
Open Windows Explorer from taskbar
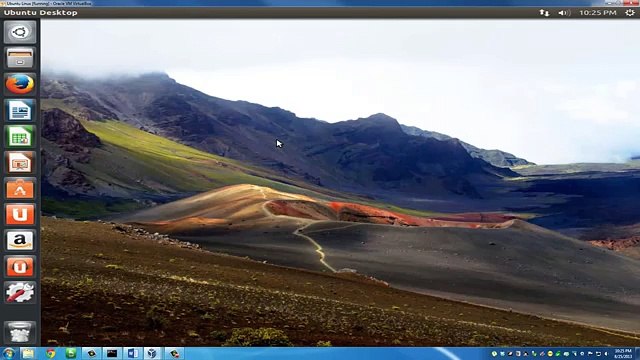click(x=28, y=353)
